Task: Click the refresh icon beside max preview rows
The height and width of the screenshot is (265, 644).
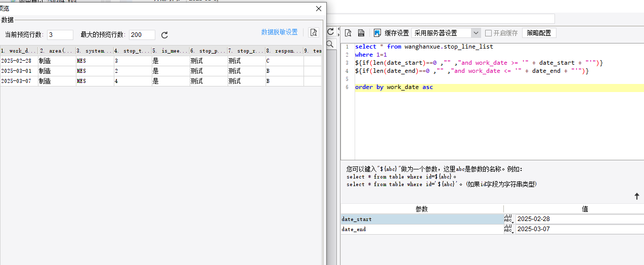Action: tap(164, 35)
